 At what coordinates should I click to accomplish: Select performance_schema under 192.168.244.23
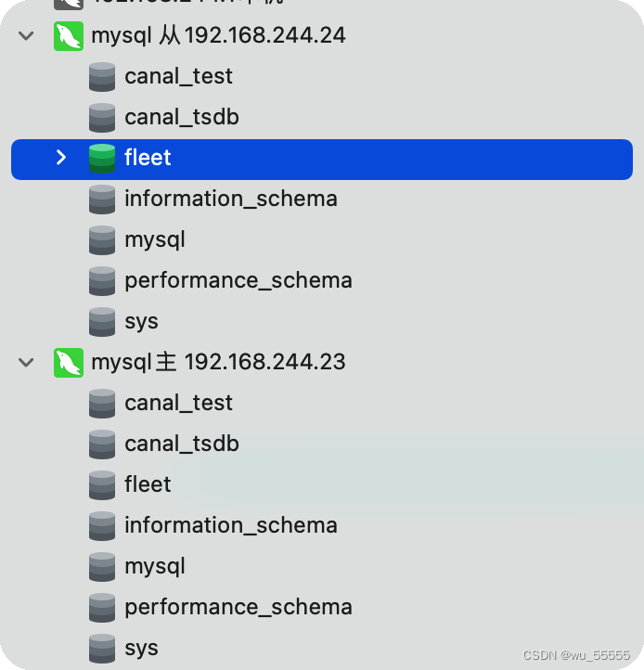click(x=238, y=607)
